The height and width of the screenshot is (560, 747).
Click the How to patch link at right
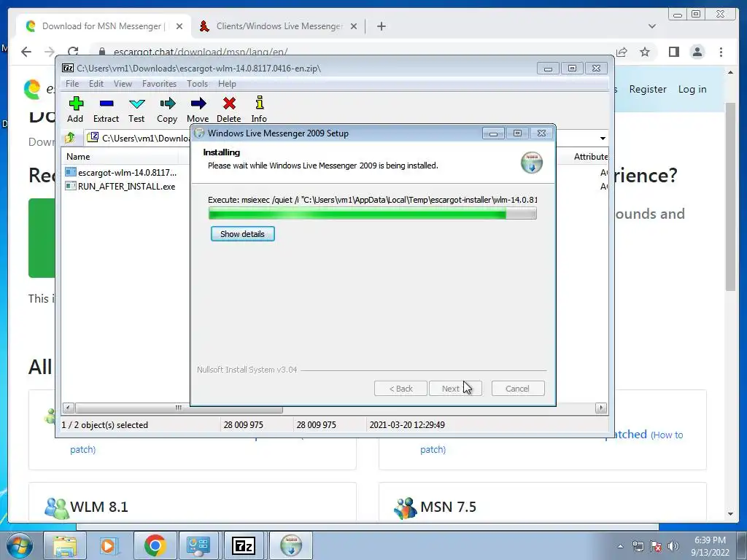coord(667,435)
